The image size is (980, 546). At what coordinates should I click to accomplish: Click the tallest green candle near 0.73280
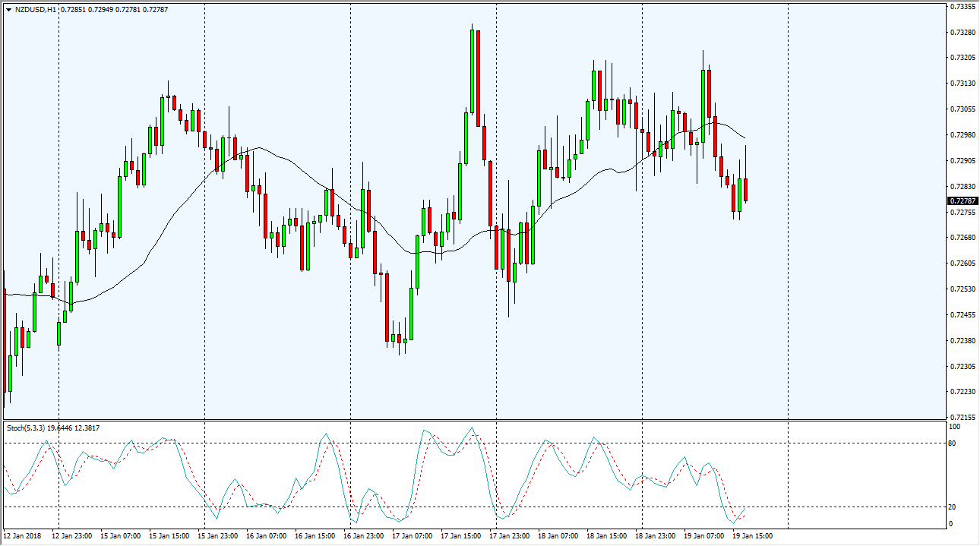(x=473, y=71)
